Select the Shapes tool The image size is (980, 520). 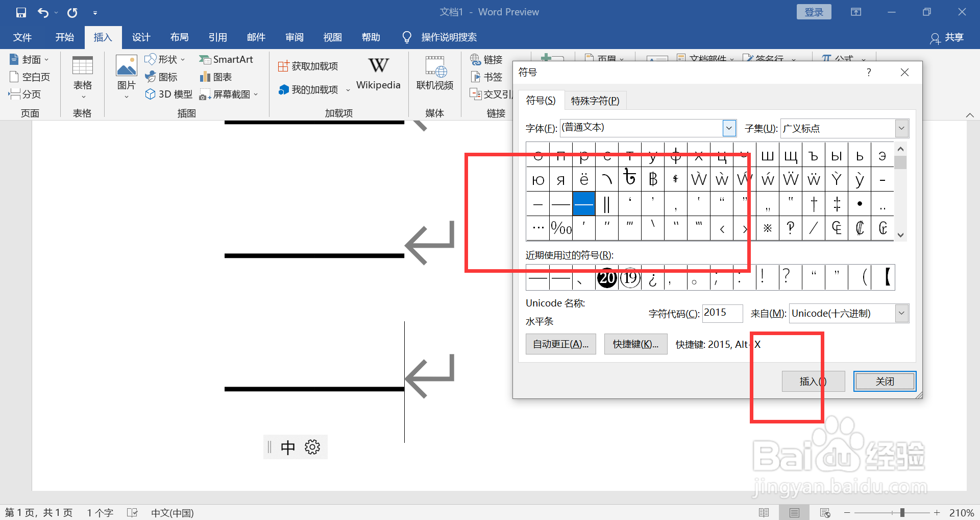coord(164,59)
